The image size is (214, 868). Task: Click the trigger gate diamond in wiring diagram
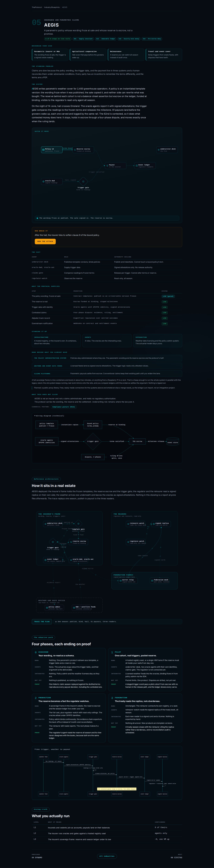pyautogui.click(x=93, y=441)
